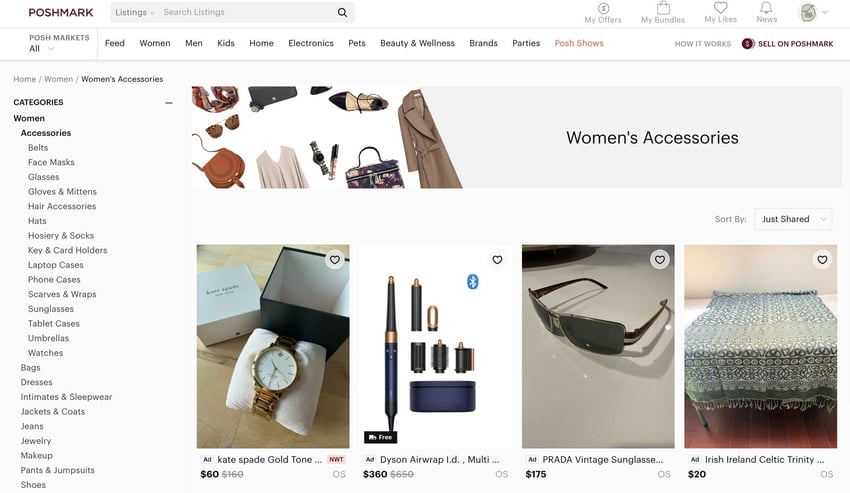Select the Gloves & Mittens category
This screenshot has width=850, height=493.
62,191
